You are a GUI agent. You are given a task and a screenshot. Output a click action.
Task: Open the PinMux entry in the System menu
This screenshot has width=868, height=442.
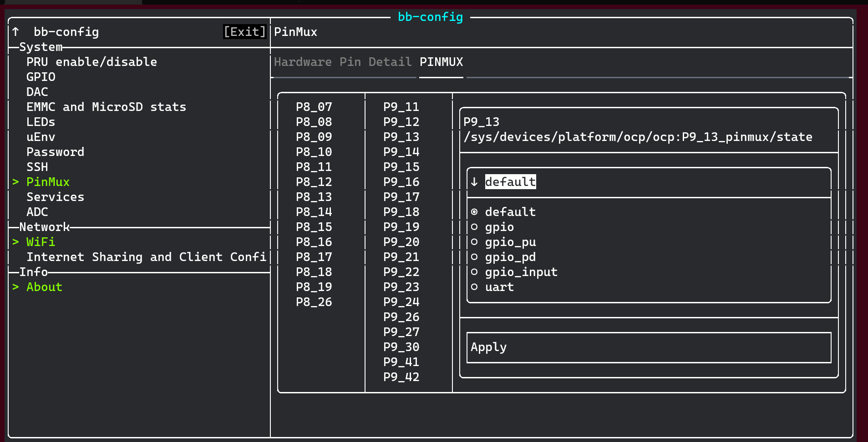click(x=48, y=181)
